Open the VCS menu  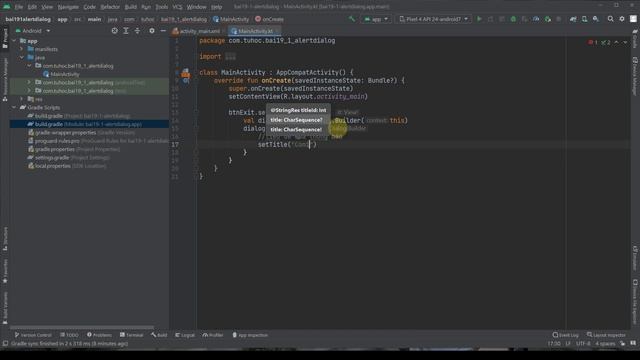tap(177, 7)
